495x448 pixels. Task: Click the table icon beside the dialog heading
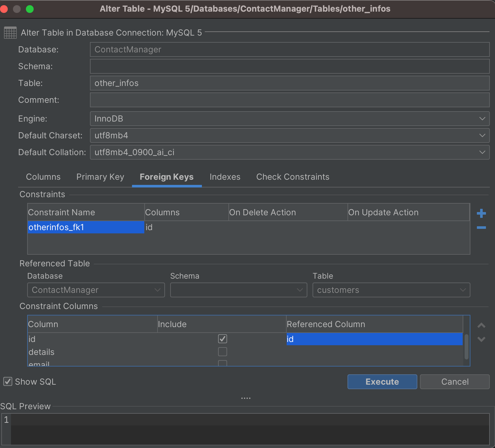tap(10, 32)
